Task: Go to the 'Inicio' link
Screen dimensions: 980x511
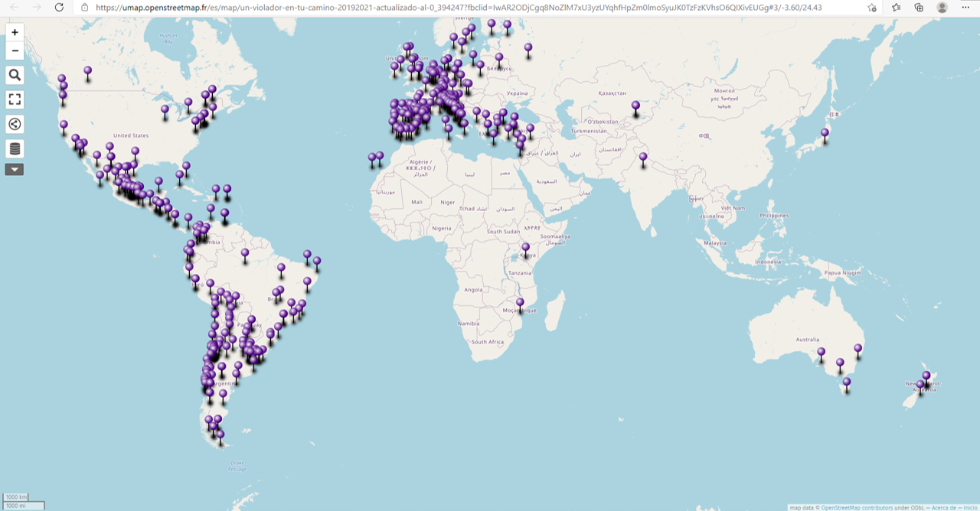Action: (969, 507)
